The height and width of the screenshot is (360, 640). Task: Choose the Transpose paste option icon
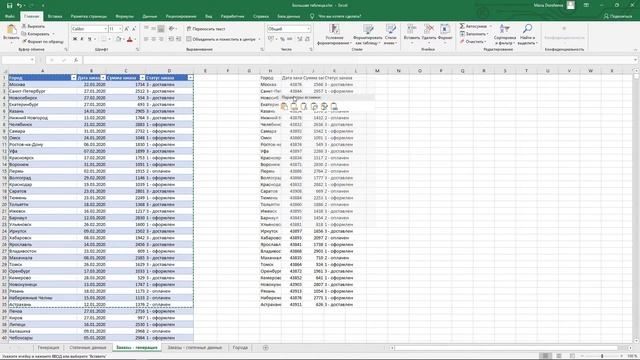[314, 107]
